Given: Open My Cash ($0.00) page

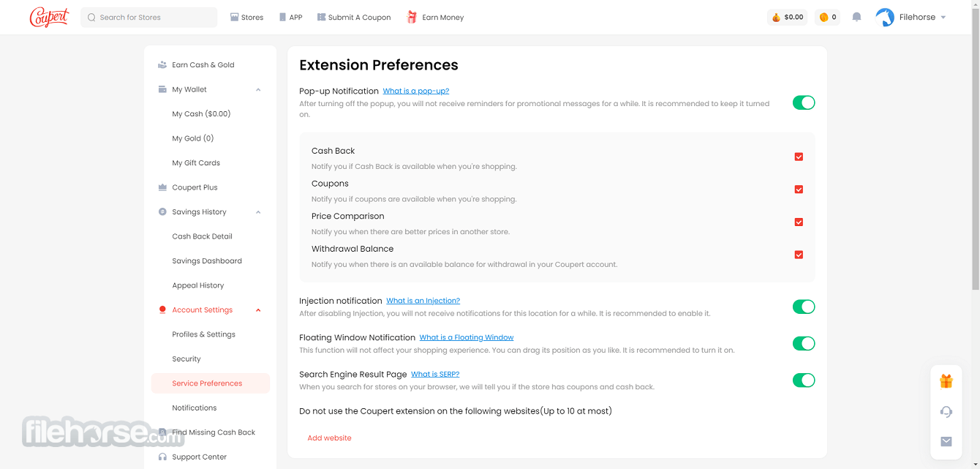Looking at the screenshot, I should point(201,114).
